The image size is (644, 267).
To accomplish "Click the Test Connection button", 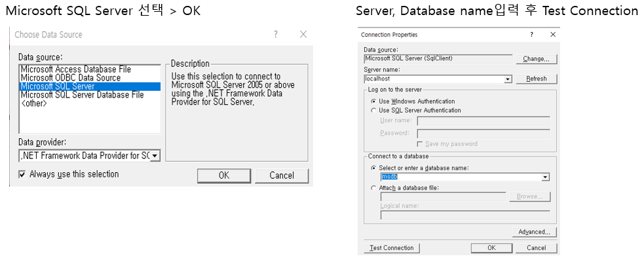I will click(391, 248).
